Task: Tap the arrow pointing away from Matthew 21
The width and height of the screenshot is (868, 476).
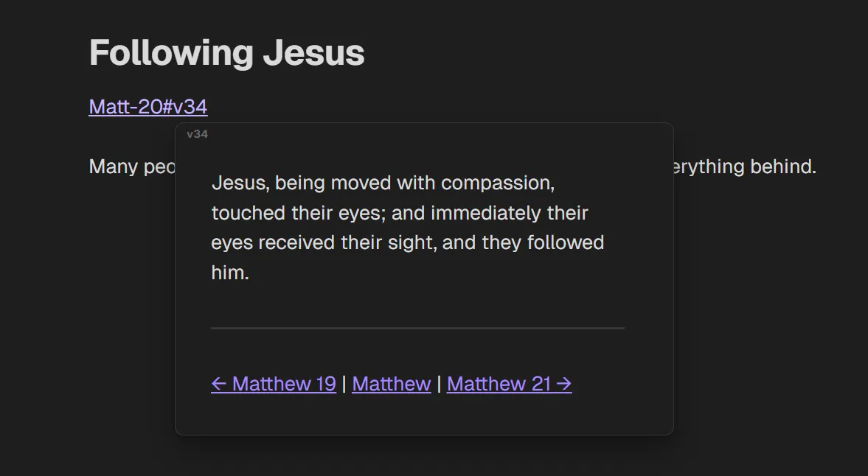Action: click(x=565, y=383)
